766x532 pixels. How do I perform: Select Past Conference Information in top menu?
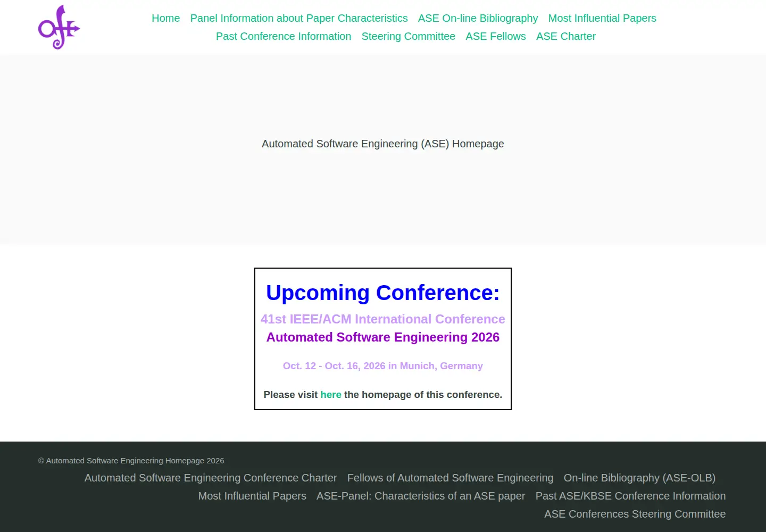284,36
